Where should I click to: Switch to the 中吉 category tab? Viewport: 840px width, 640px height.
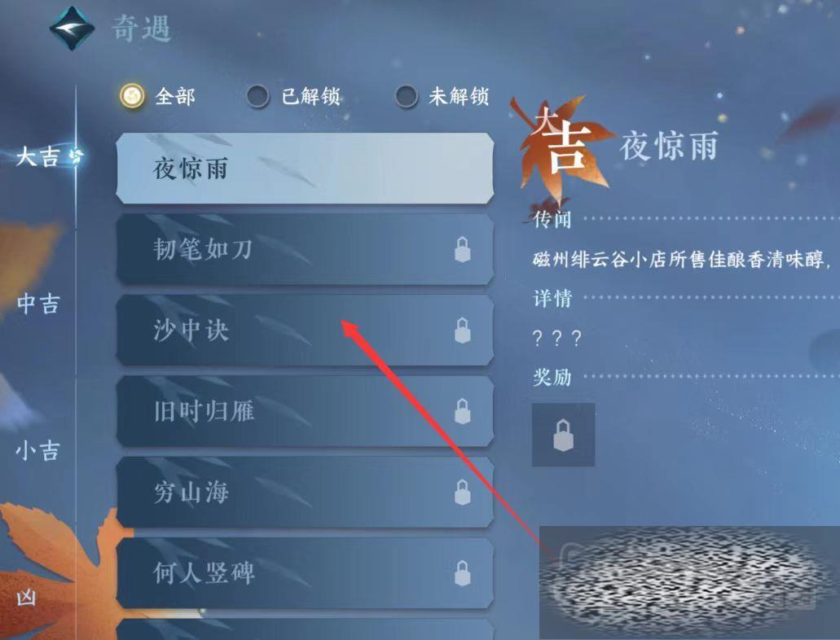[37, 304]
